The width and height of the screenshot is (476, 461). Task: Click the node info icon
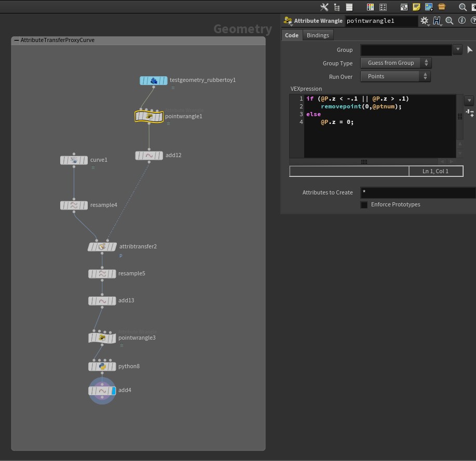[x=462, y=21]
